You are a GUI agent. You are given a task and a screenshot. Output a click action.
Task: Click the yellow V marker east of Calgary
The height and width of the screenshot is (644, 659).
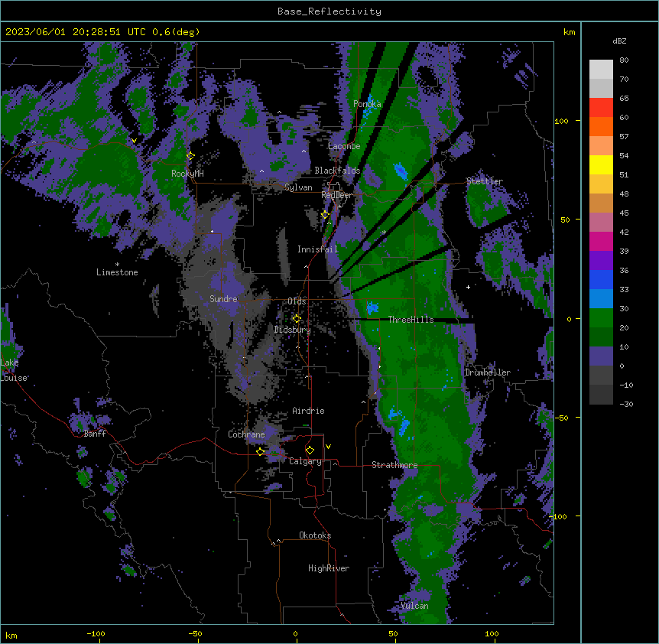[x=328, y=447]
